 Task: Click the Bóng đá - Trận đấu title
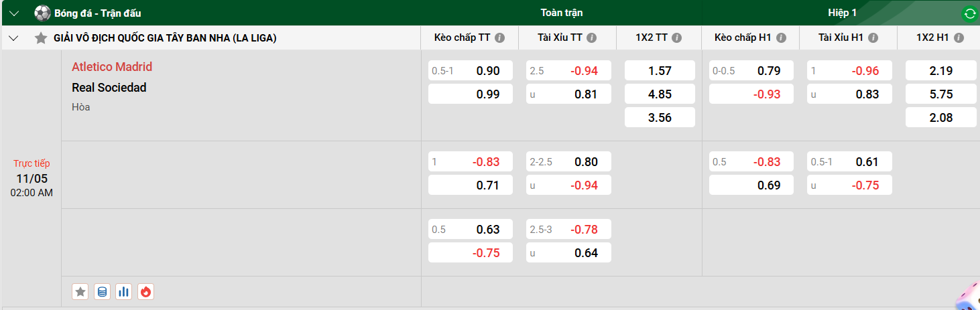click(97, 13)
